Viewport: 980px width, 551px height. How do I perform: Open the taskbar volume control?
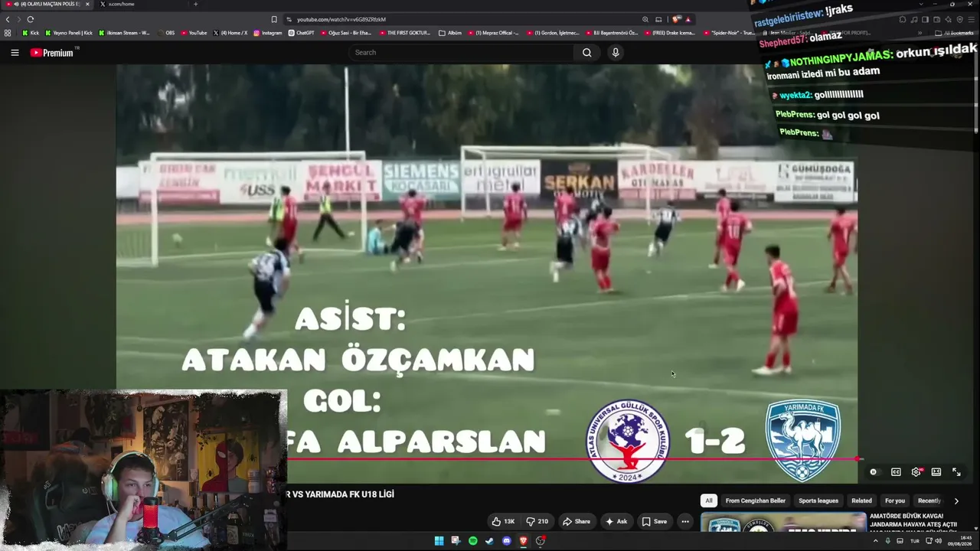coord(938,541)
